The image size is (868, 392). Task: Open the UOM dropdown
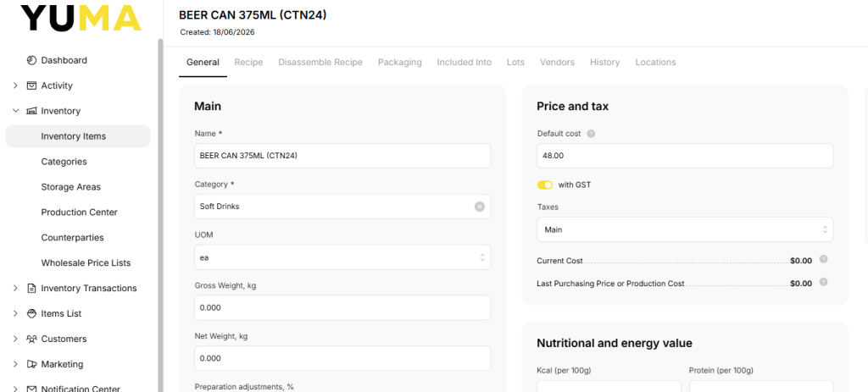click(342, 257)
